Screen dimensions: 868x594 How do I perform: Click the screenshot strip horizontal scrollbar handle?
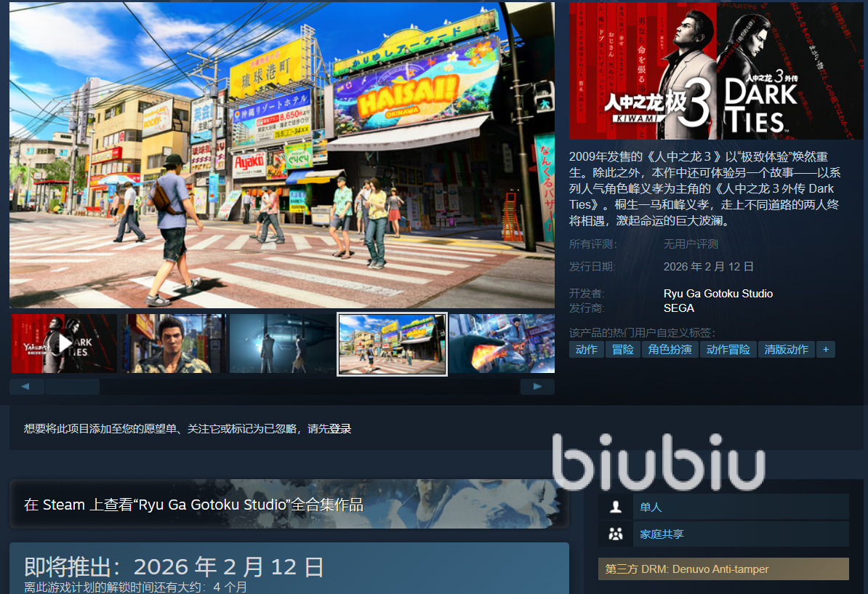pos(72,387)
